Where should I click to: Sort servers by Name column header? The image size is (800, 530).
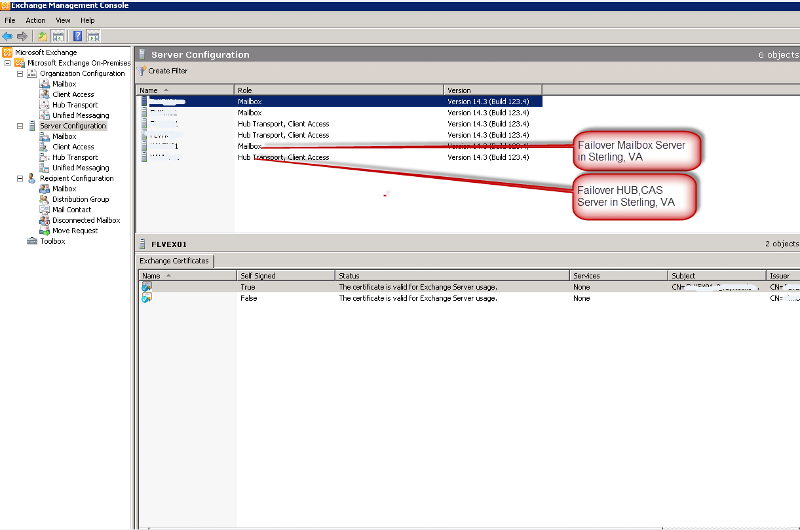(185, 90)
